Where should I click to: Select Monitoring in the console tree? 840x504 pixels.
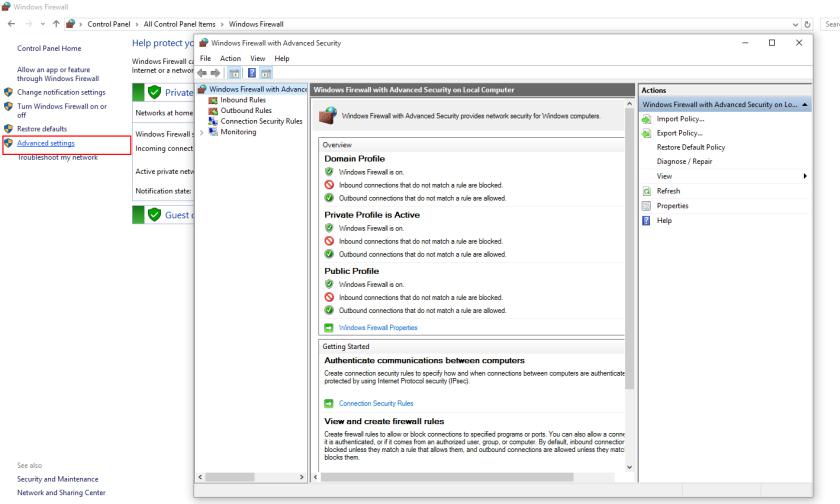click(238, 132)
